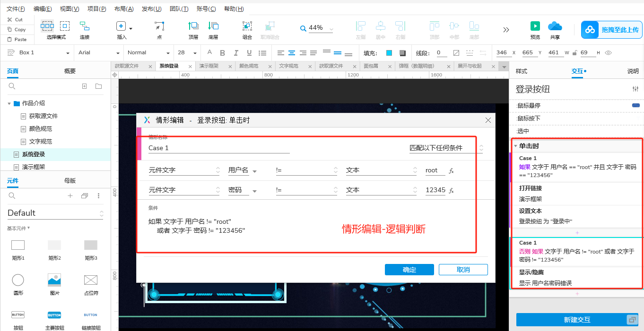Show more toolbar items via double-chevron
Screen dimensions: 644x331
pos(506,30)
